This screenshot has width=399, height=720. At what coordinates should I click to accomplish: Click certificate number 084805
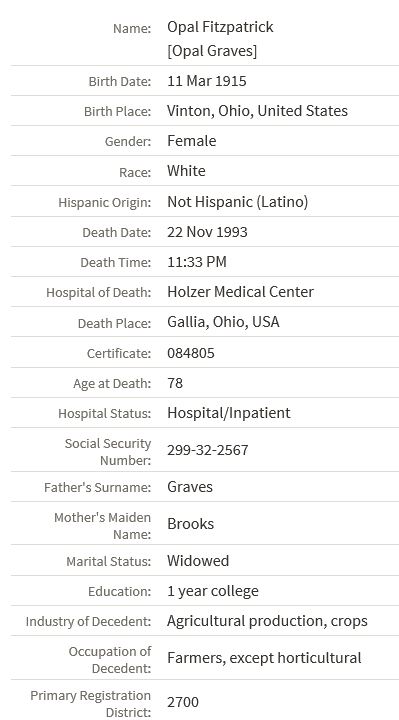pos(191,353)
